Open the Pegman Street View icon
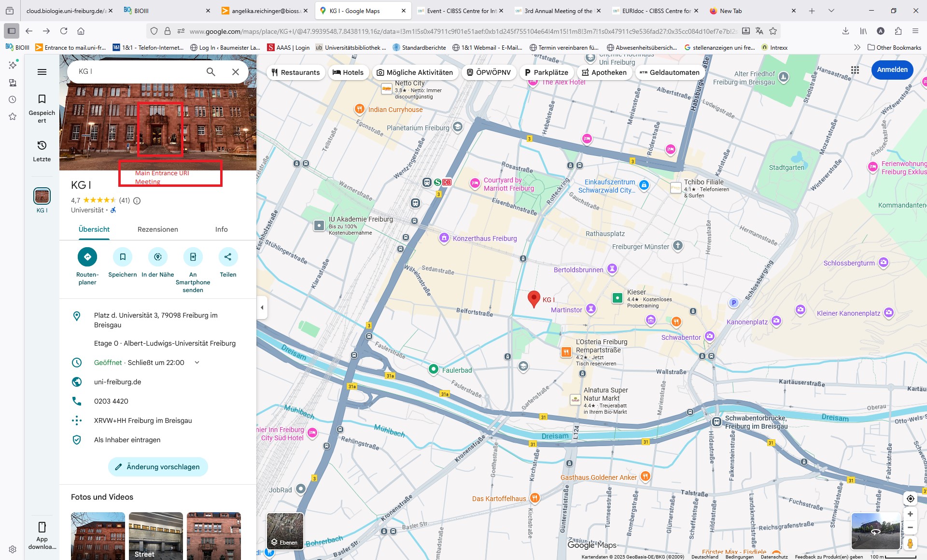 [x=910, y=543]
